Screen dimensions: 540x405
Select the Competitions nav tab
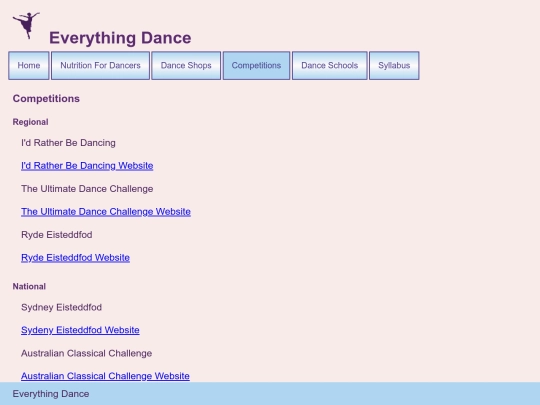coord(256,65)
